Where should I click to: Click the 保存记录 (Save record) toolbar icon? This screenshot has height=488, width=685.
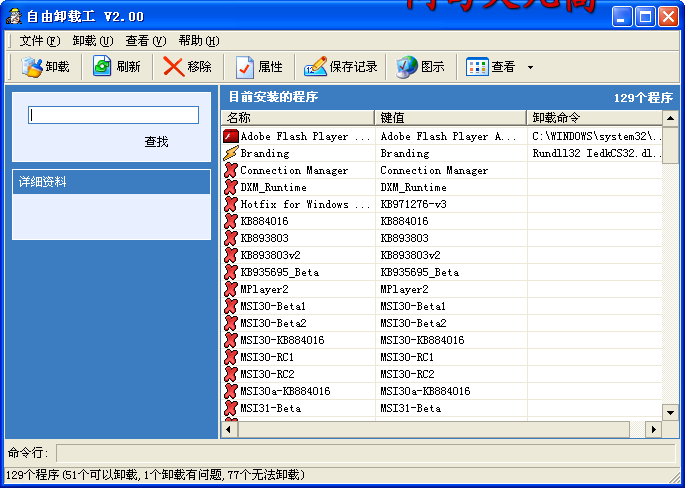pos(316,67)
